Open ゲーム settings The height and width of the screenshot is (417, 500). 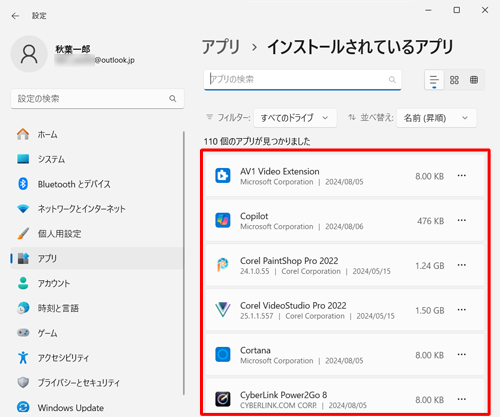coord(97,333)
